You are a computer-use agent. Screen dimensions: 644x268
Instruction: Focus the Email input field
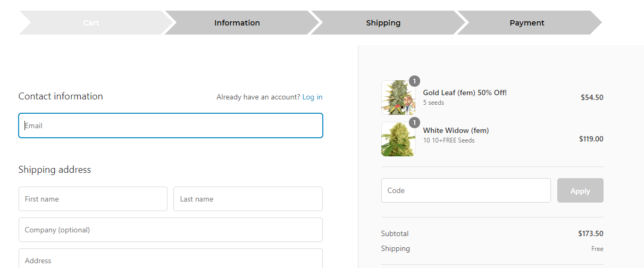coord(171,125)
